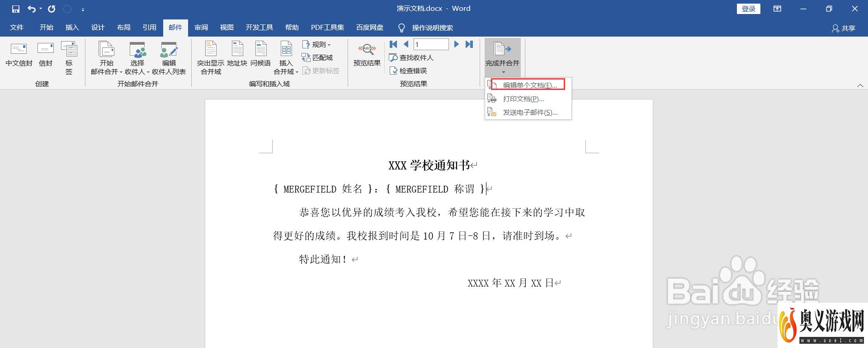Click the record number input field
Screen dimensions: 868x348
(x=431, y=44)
